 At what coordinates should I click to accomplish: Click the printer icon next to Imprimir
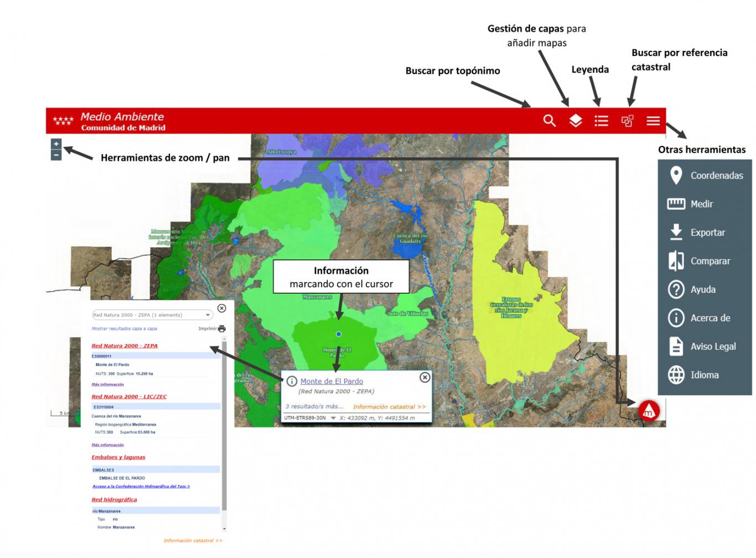tap(222, 328)
